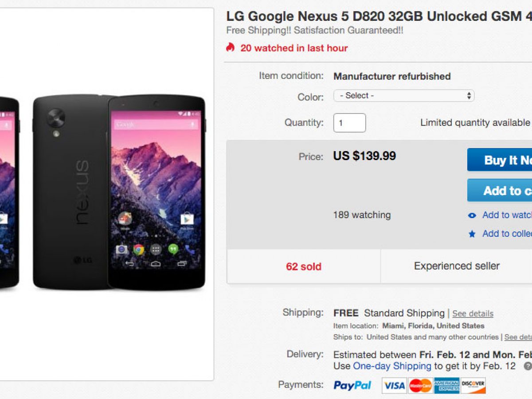Click the 62 sold link

click(304, 266)
